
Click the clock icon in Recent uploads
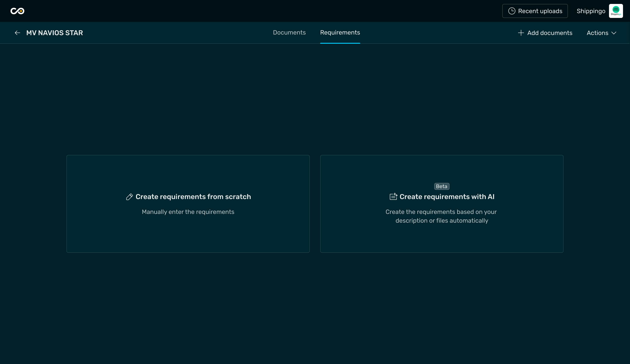point(511,11)
